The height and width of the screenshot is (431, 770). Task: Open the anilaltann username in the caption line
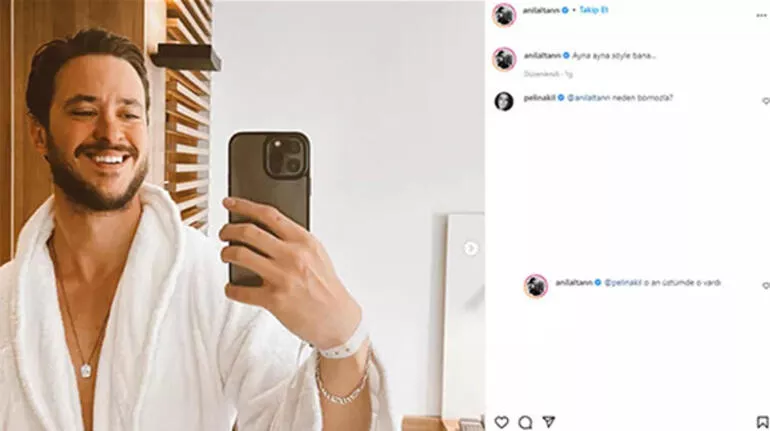tap(542, 55)
